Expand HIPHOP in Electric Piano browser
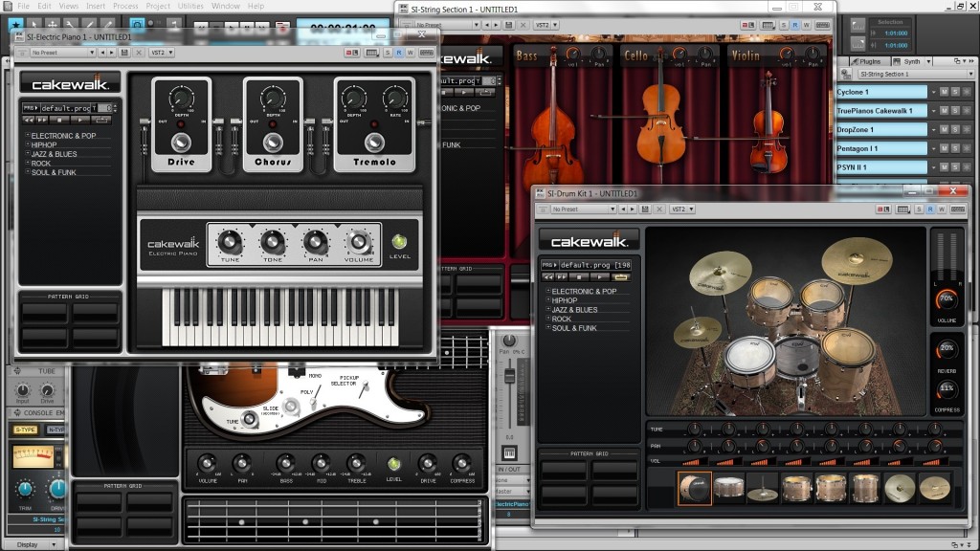The height and width of the screenshot is (551, 980). [28, 144]
